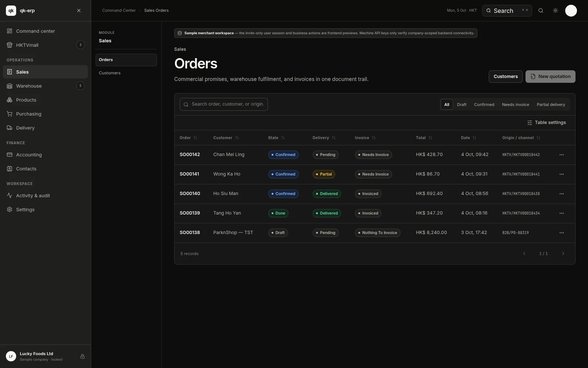Switch to the Partial delivery filter

(551, 105)
